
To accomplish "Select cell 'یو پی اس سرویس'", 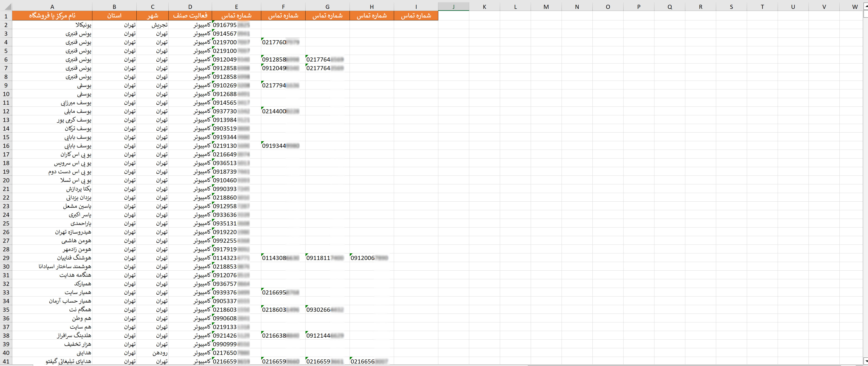I will pos(52,163).
